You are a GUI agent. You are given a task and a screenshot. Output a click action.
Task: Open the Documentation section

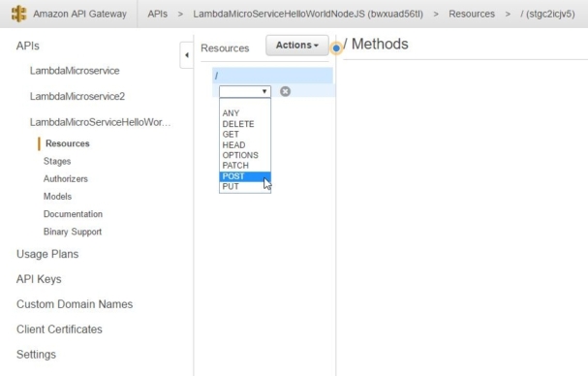tap(73, 214)
